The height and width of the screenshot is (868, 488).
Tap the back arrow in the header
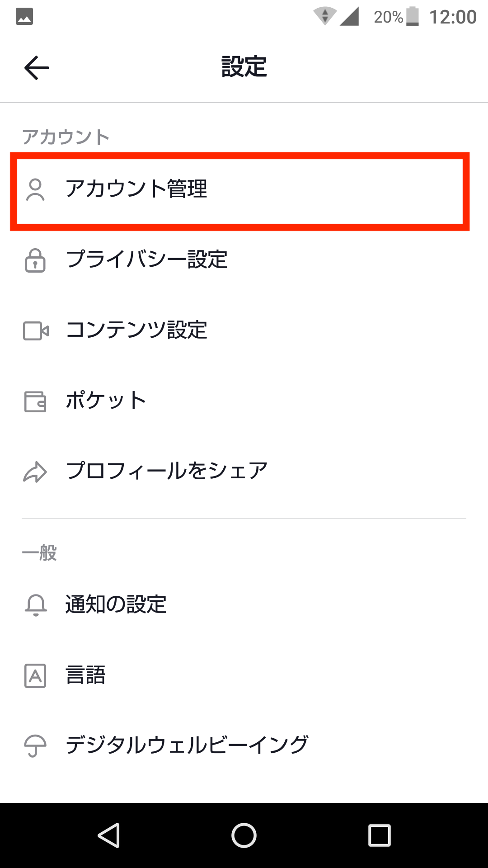pos(37,68)
